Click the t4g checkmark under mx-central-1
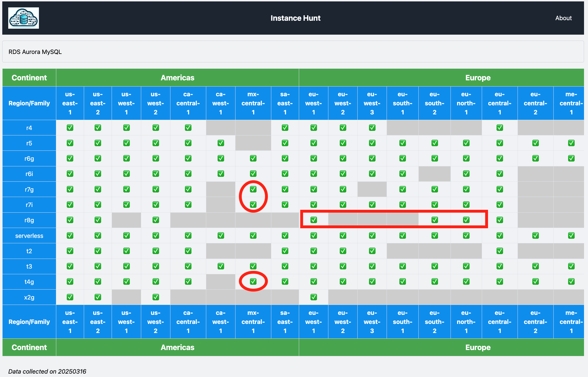Screen dimensions: 588x377 click(253, 281)
